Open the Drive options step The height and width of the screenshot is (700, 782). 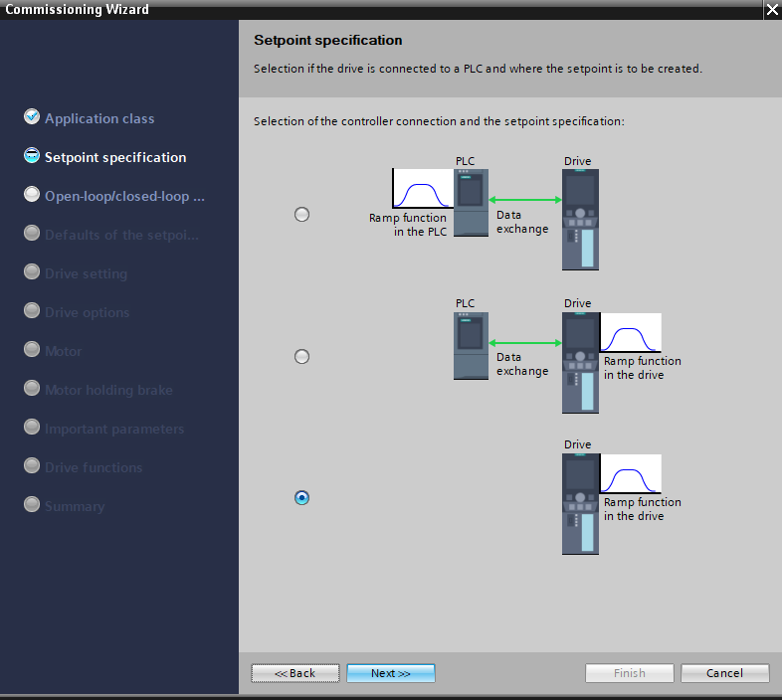88,312
